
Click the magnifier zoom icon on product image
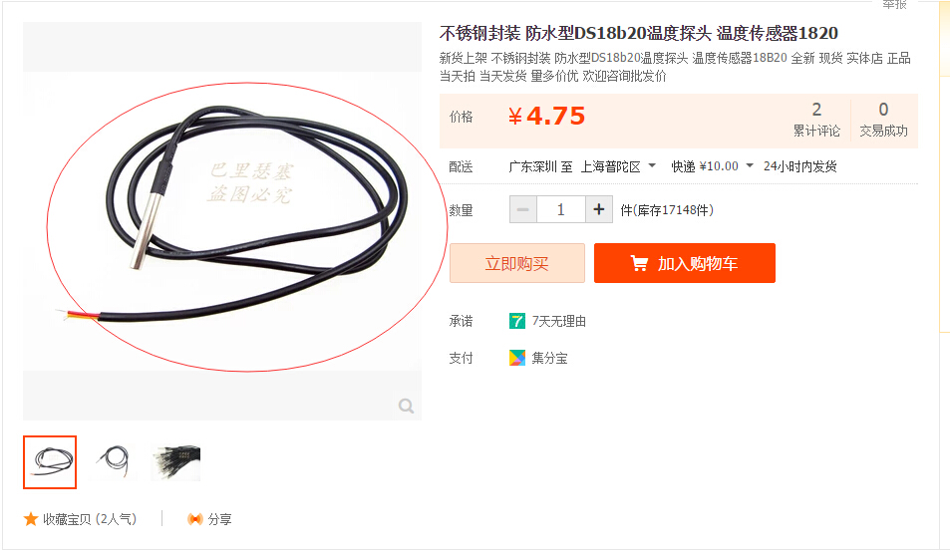[406, 406]
